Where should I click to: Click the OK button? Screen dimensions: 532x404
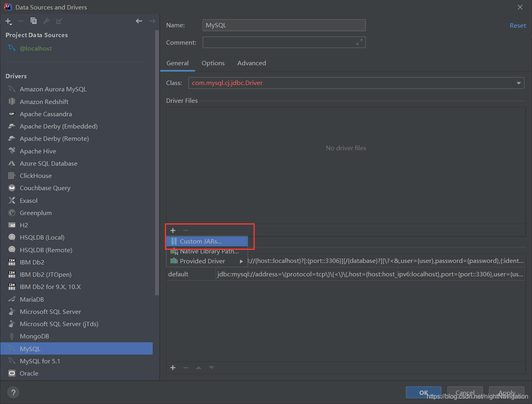[424, 393]
